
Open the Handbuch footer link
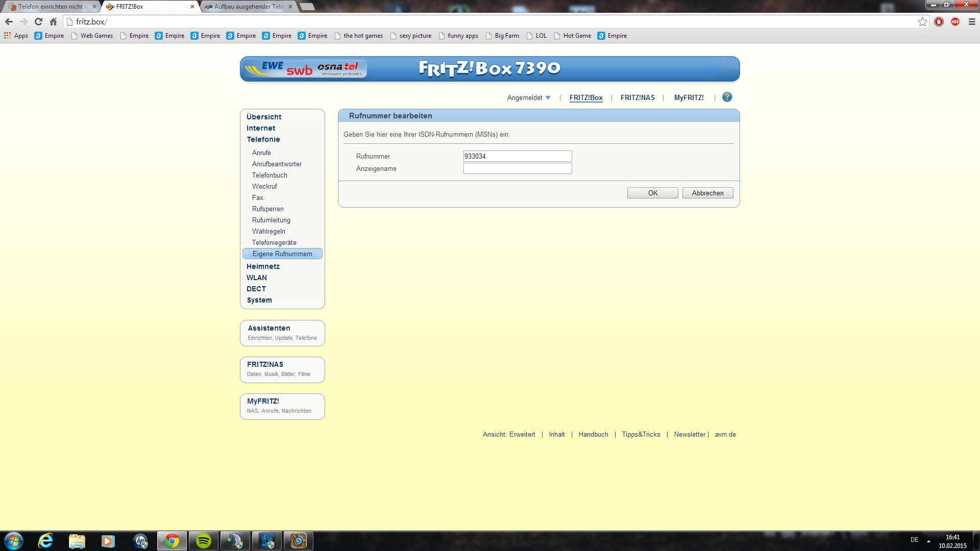pos(593,434)
